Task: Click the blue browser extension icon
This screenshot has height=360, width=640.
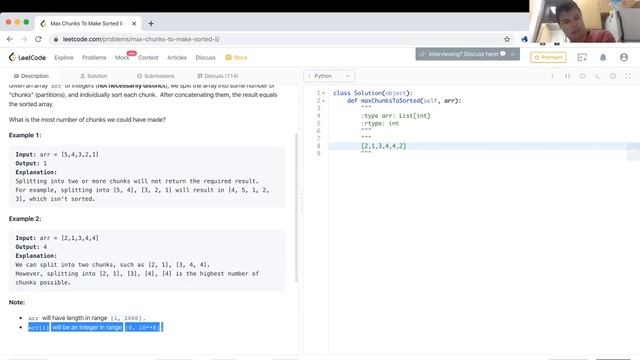Action: (x=524, y=39)
